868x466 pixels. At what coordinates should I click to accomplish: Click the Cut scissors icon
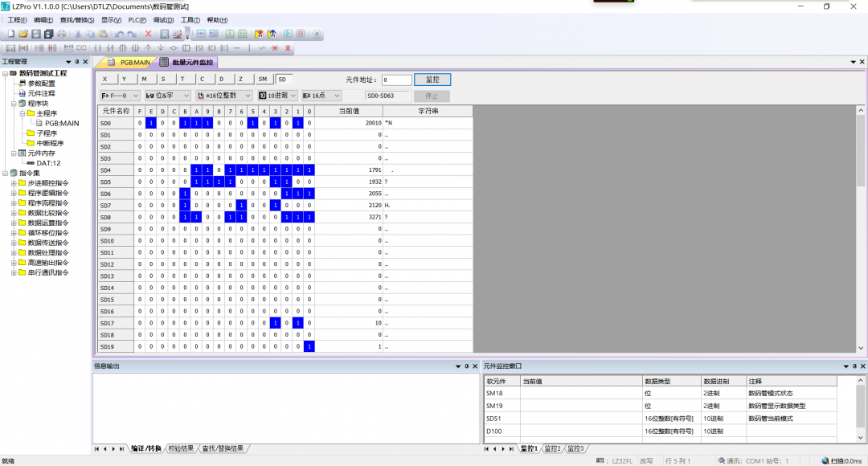pos(78,35)
